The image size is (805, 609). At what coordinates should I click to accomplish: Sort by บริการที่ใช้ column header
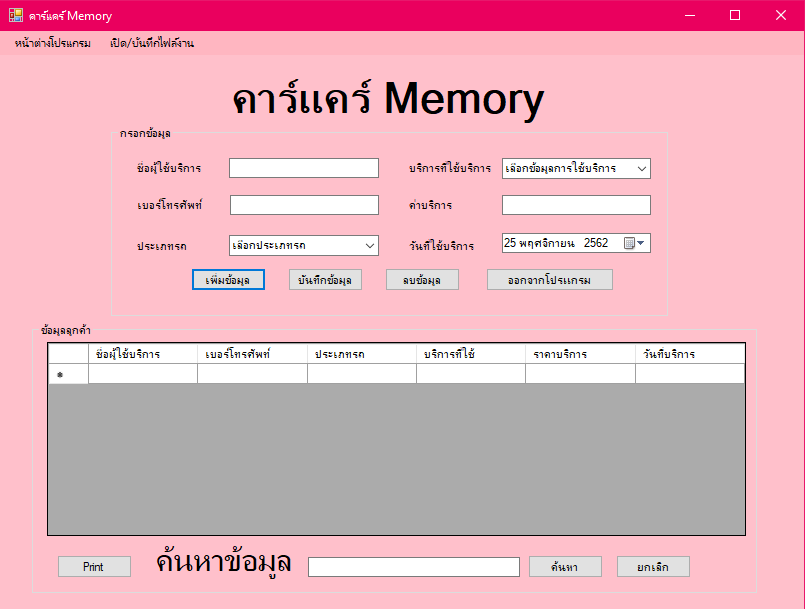[x=471, y=354]
